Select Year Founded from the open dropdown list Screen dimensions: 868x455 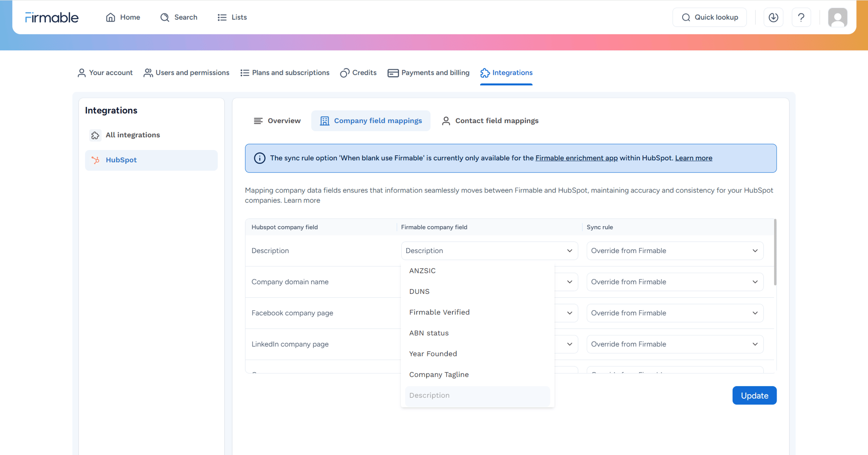pyautogui.click(x=433, y=353)
